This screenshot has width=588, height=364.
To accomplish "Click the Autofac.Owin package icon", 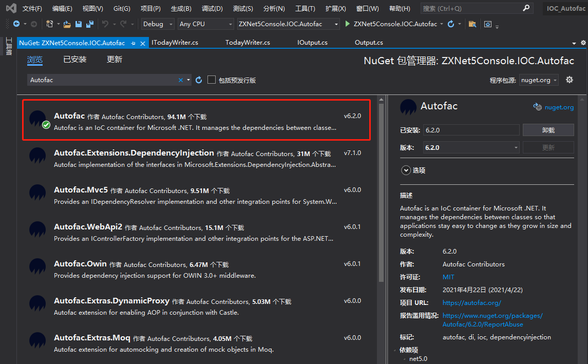I will [x=37, y=266].
